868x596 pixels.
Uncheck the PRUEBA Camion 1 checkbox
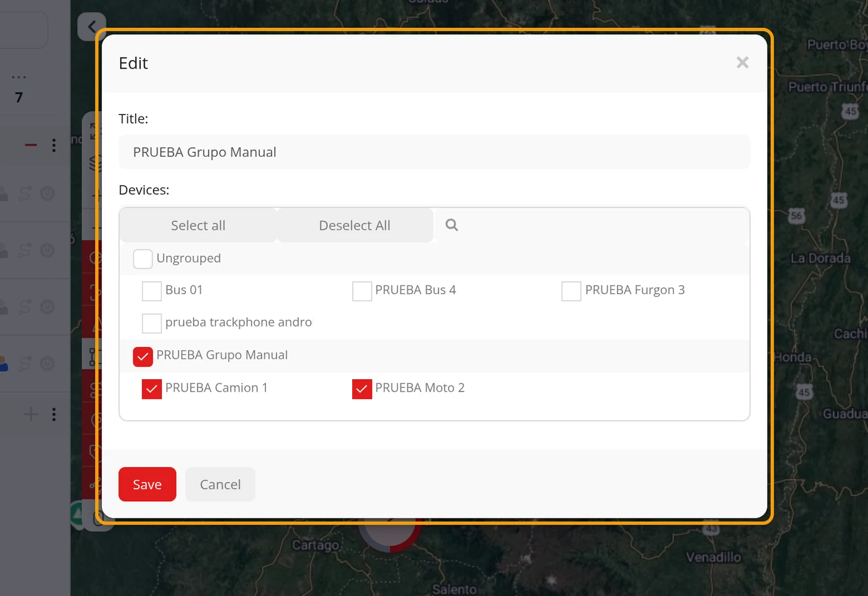click(x=152, y=388)
